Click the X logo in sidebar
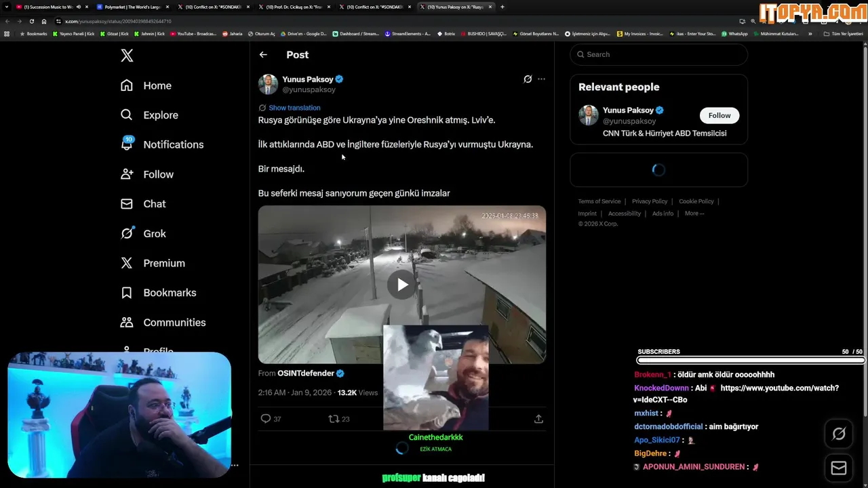868x488 pixels. tap(127, 56)
